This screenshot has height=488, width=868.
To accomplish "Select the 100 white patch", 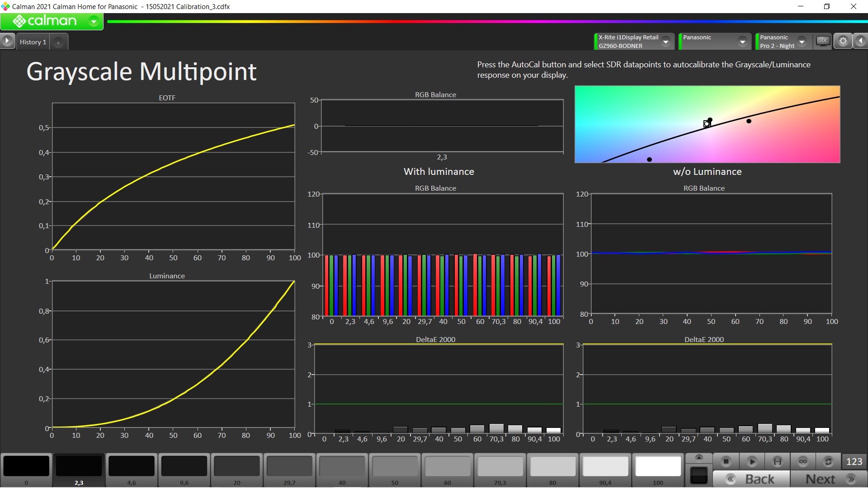I will coord(658,470).
